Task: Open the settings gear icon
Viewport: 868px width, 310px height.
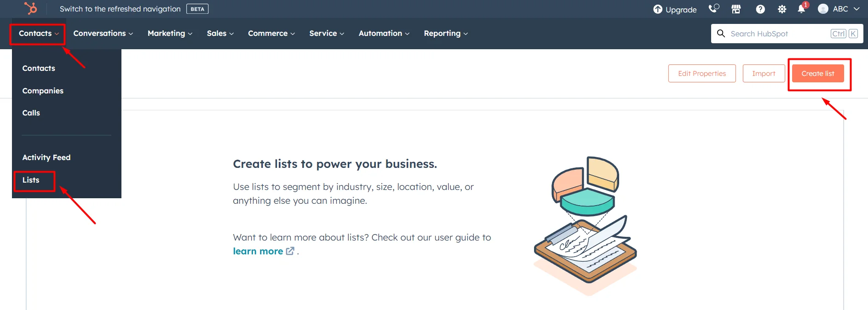Action: click(782, 9)
